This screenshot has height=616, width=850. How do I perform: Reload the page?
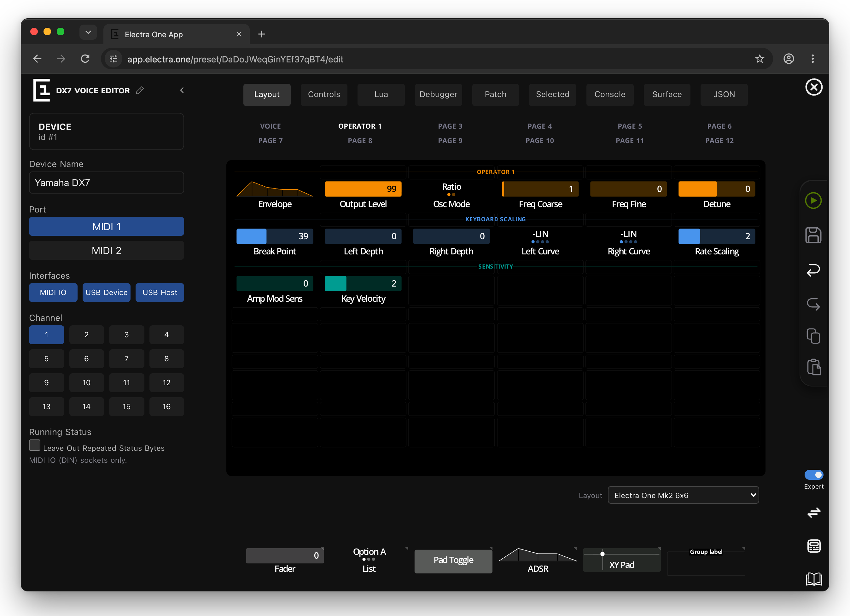[x=85, y=59]
